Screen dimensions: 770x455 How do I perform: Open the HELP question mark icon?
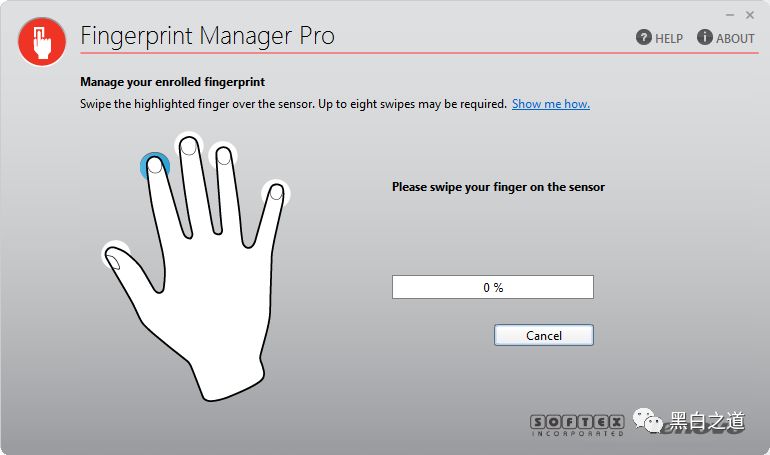coord(643,37)
